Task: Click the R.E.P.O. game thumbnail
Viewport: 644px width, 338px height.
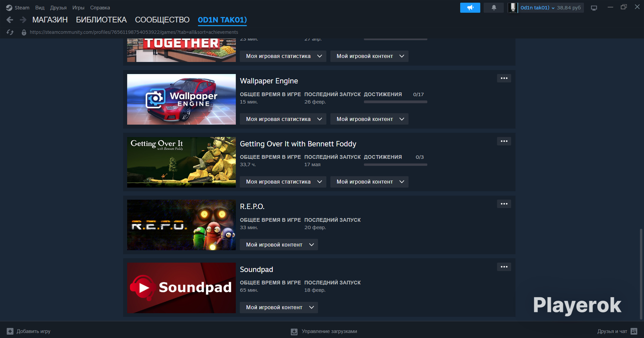Action: click(181, 225)
